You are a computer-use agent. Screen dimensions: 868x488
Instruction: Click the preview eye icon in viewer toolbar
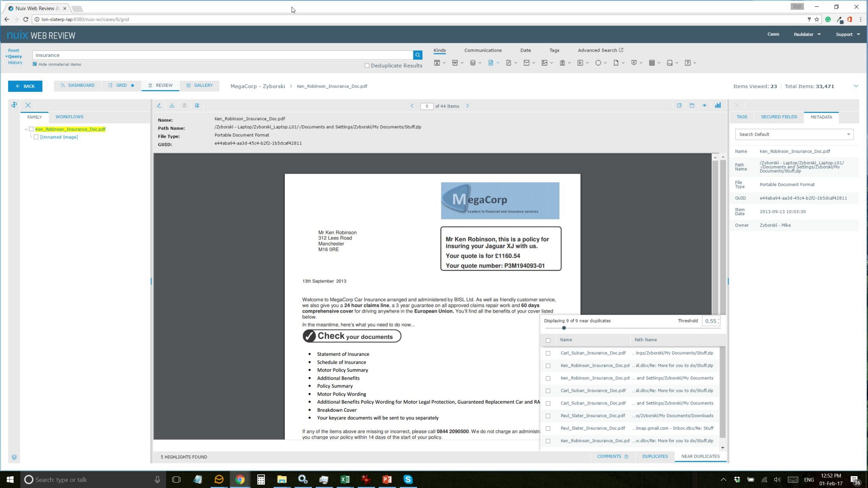pyautogui.click(x=705, y=105)
